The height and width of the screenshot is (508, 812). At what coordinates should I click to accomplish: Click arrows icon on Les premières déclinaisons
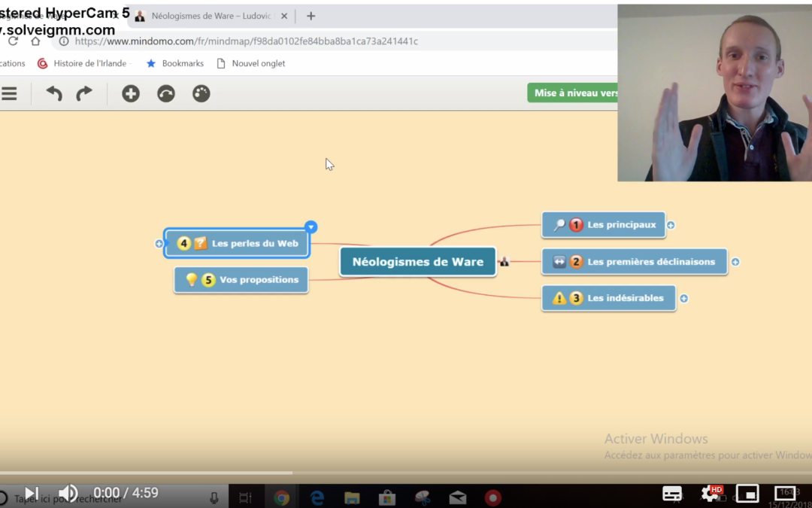coord(559,262)
